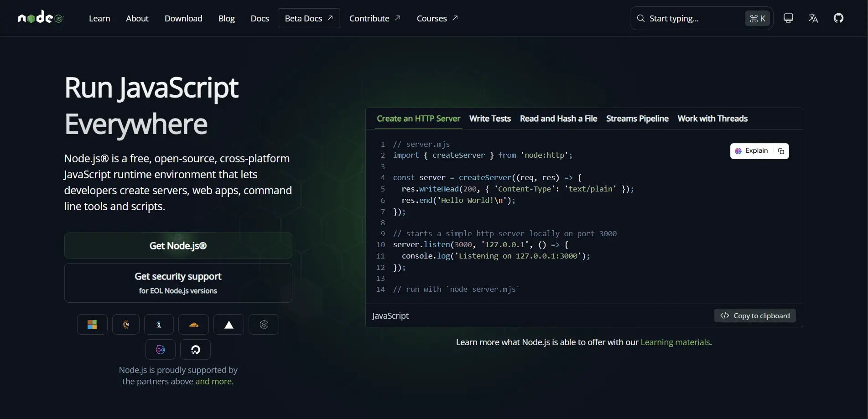The height and width of the screenshot is (419, 868).
Task: Open the pink-blue infinity circle partner logo
Action: [x=161, y=350]
